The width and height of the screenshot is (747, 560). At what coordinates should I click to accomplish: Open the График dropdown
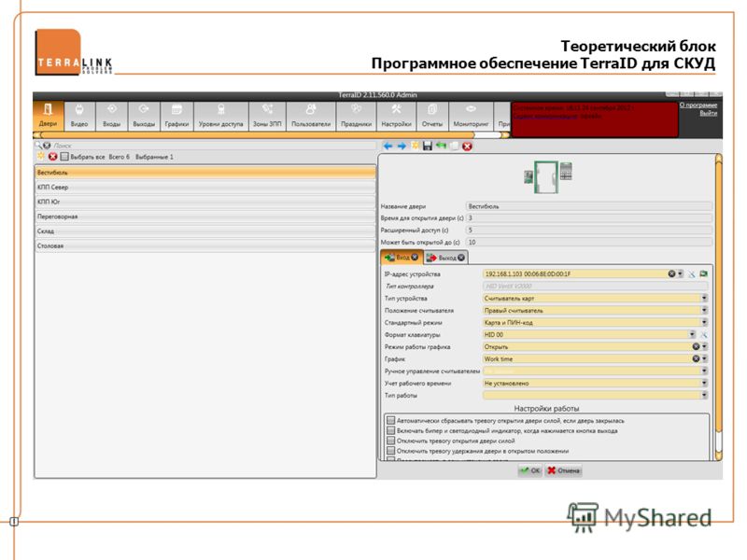tap(704, 358)
